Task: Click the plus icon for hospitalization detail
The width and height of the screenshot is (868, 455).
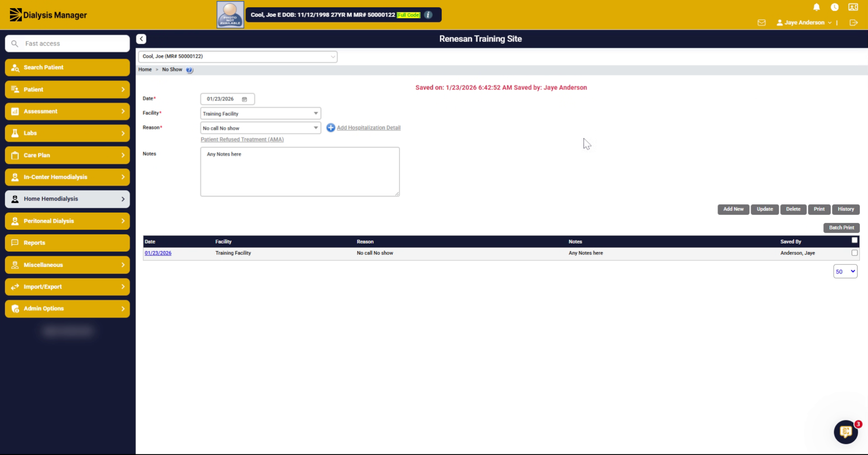Action: (x=331, y=128)
